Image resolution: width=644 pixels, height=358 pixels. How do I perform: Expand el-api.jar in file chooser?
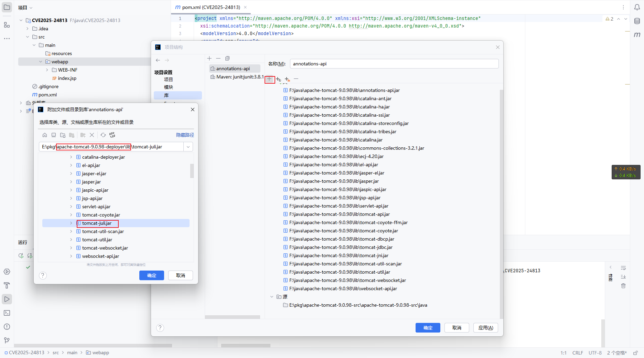[x=71, y=165]
